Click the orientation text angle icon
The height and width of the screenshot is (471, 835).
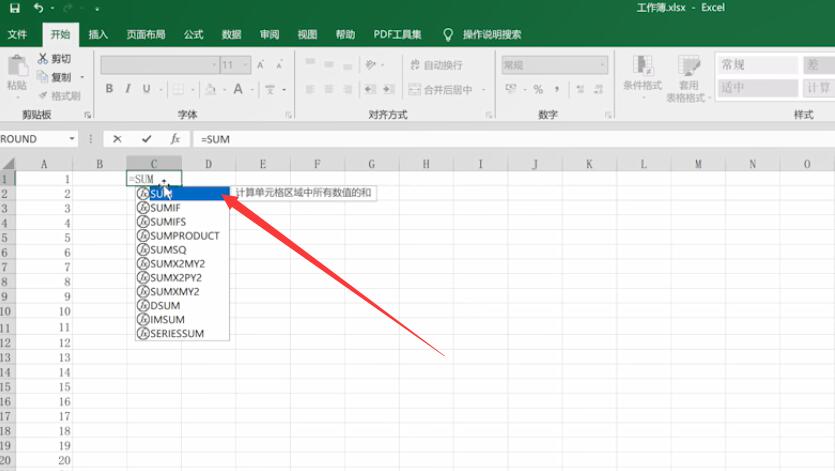pyautogui.click(x=371, y=65)
